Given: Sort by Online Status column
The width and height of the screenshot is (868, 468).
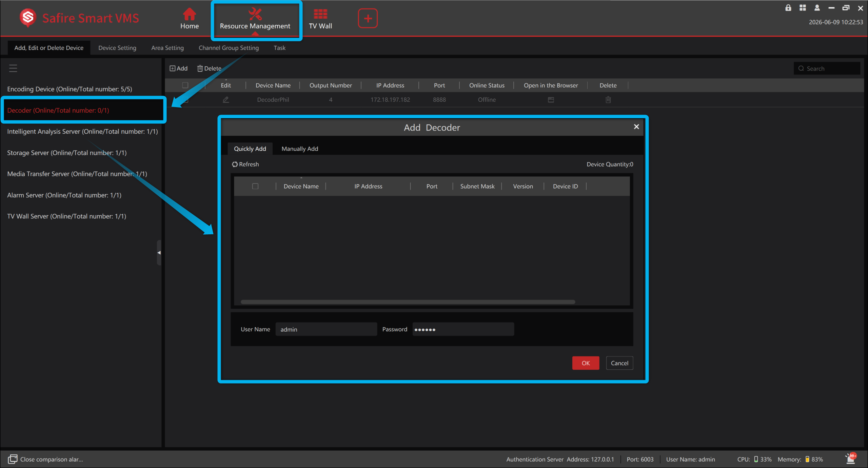Looking at the screenshot, I should pyautogui.click(x=487, y=85).
